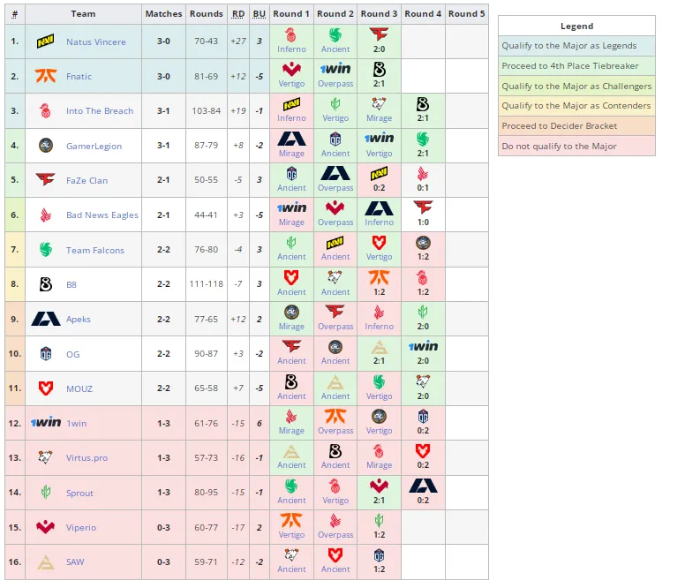Click the 1-3 matches record for 1win
Viewport: 700px width, 588px height.
(x=163, y=423)
